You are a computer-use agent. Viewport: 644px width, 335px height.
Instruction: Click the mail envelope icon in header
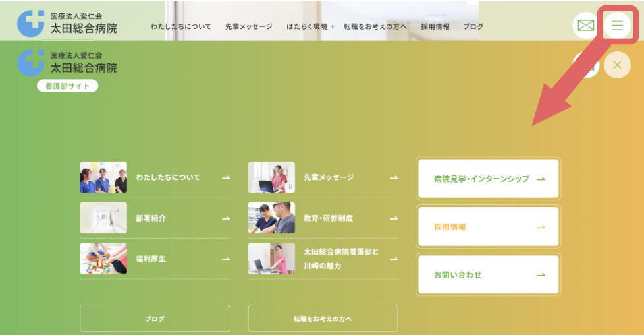(585, 26)
